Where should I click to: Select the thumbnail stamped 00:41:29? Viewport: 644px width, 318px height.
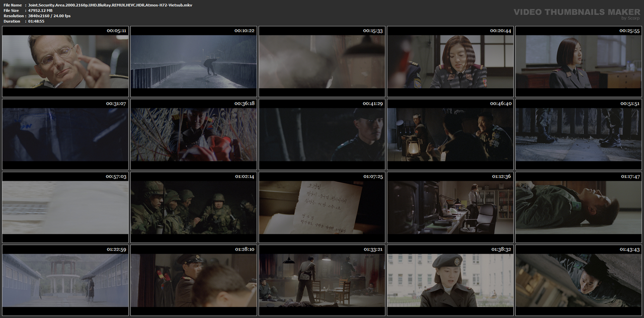322,134
